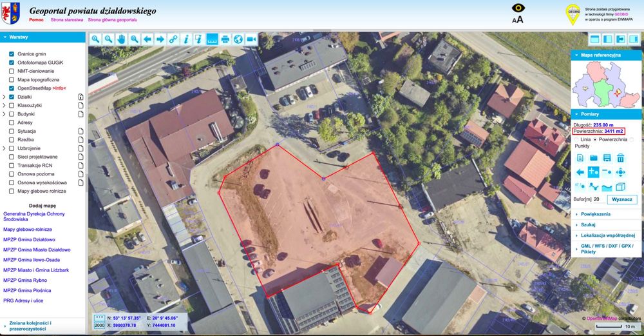Select the Linia radio button
Image resolution: width=644 pixels, height=336 pixels.
(x=576, y=140)
